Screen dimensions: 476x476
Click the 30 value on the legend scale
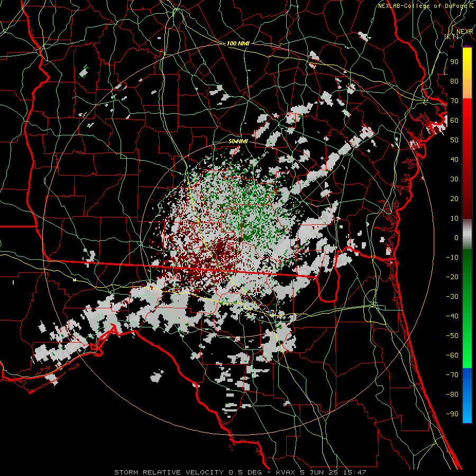coord(454,179)
